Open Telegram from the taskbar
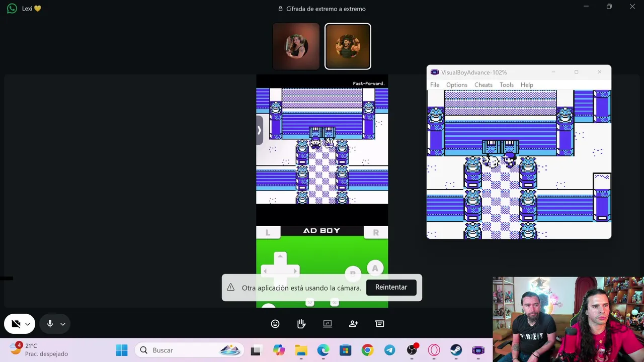 pyautogui.click(x=389, y=350)
